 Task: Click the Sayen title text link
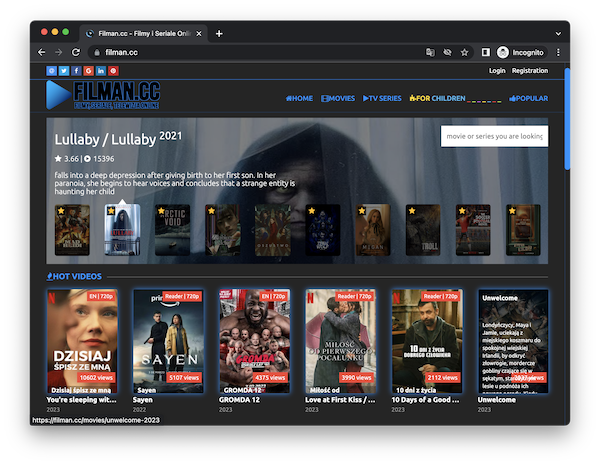pyautogui.click(x=143, y=400)
